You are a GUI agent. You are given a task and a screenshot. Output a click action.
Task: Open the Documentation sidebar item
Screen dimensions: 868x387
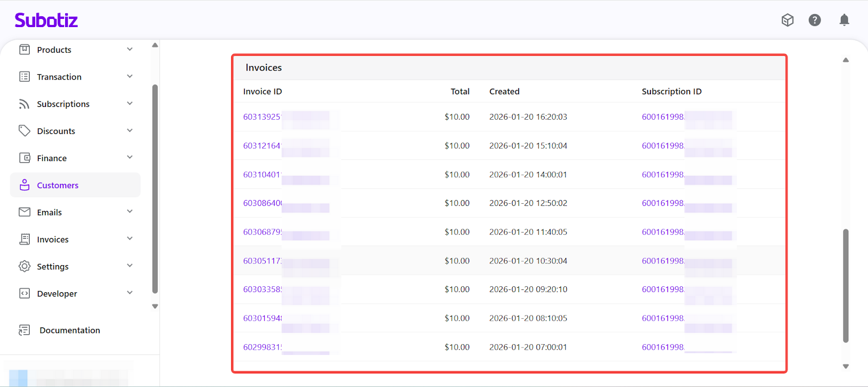click(x=69, y=330)
